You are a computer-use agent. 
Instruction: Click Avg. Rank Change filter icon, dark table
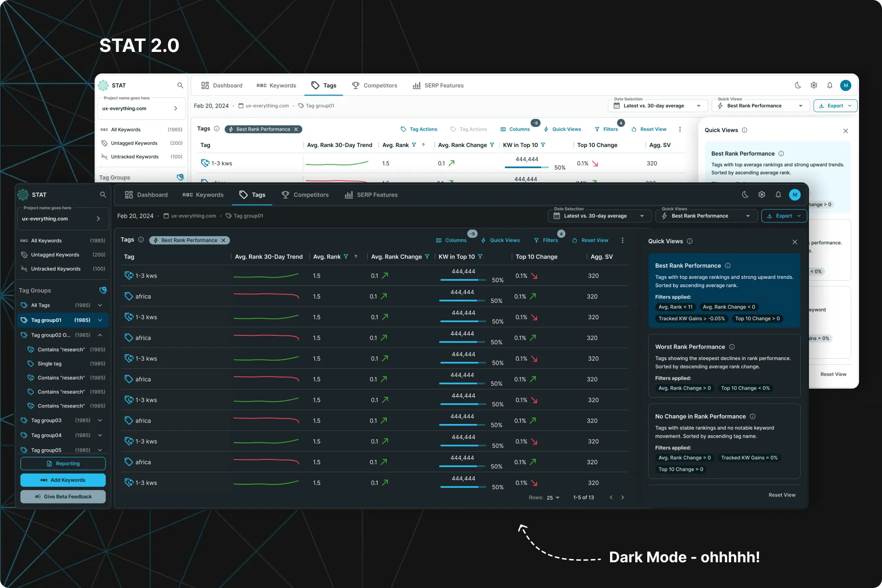(x=427, y=257)
